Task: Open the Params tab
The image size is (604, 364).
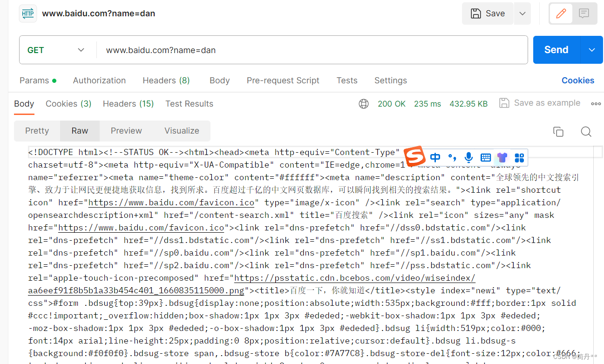Action: (x=38, y=81)
